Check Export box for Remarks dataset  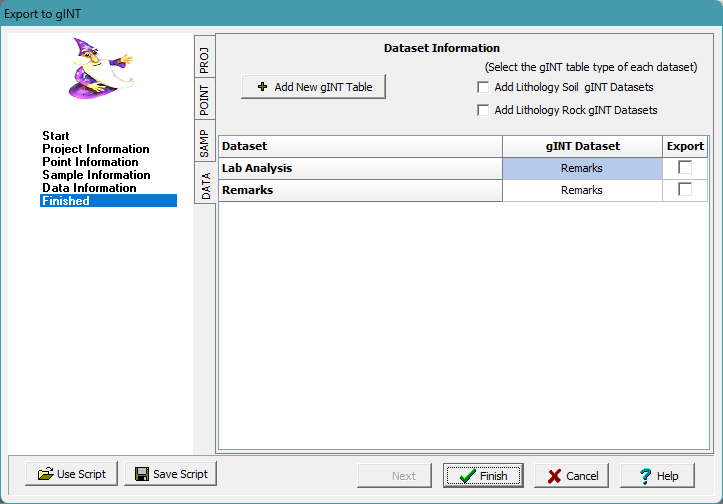(x=685, y=190)
